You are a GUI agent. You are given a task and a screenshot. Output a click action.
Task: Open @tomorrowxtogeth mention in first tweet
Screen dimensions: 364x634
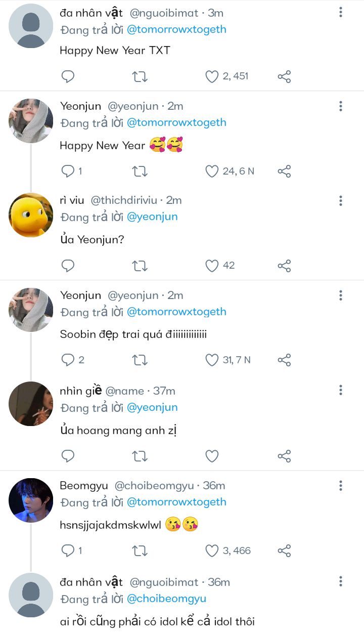(176, 29)
